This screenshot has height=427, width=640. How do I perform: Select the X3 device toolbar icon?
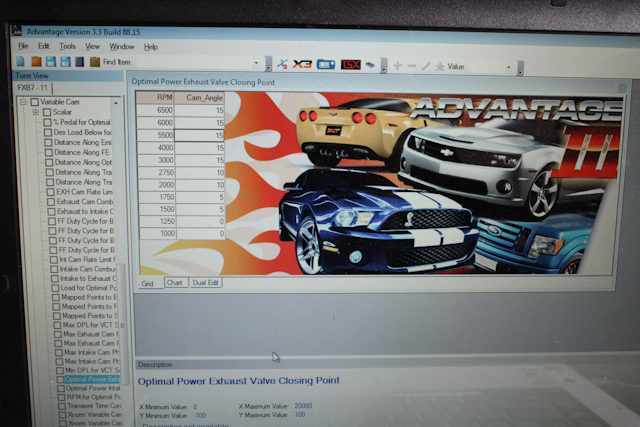coord(302,64)
